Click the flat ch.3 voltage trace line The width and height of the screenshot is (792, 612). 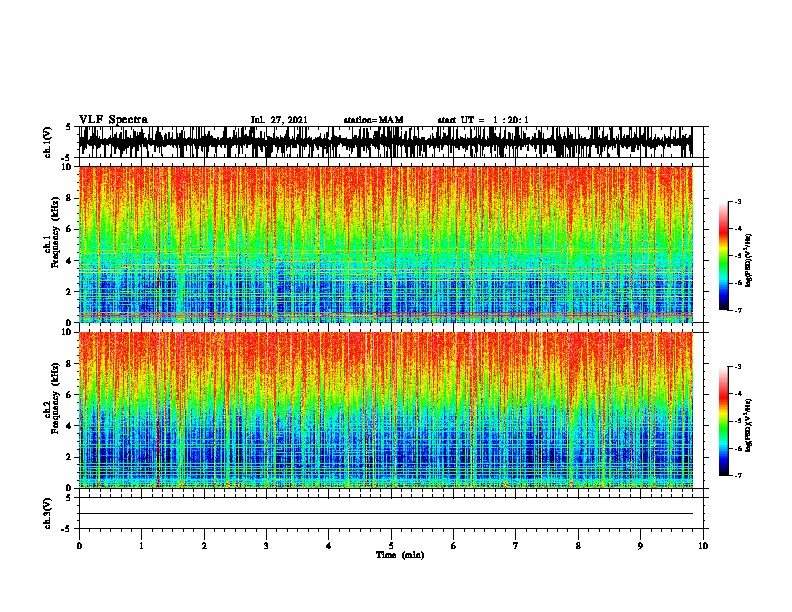click(x=385, y=514)
